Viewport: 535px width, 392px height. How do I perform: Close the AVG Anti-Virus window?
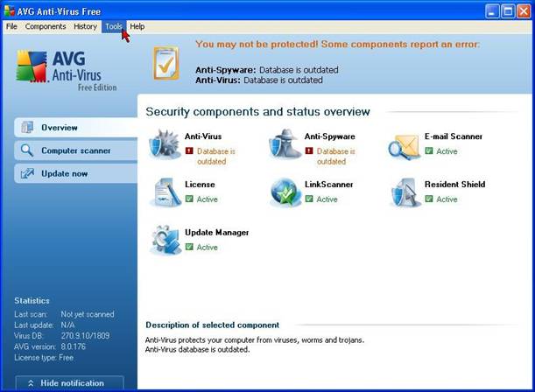pos(524,11)
